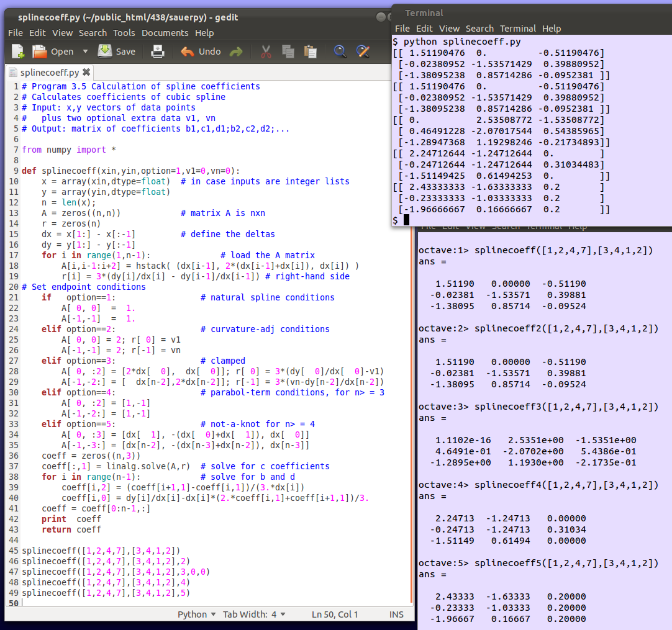The width and height of the screenshot is (672, 630).
Task: Click the Save toolbar button
Action: 117,52
